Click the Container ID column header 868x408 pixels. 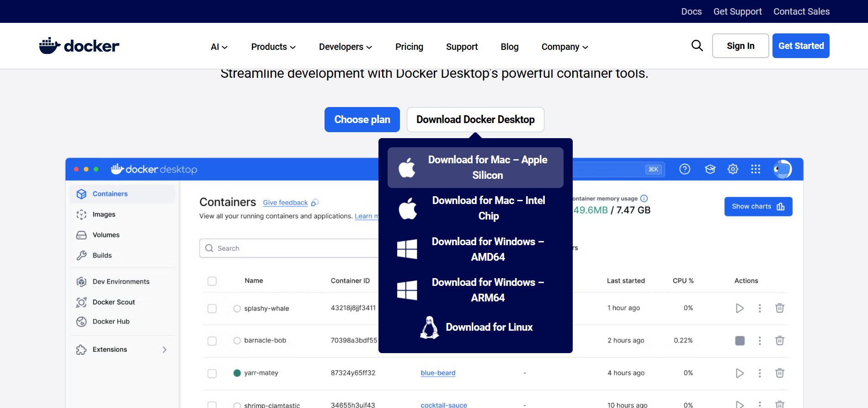point(350,281)
